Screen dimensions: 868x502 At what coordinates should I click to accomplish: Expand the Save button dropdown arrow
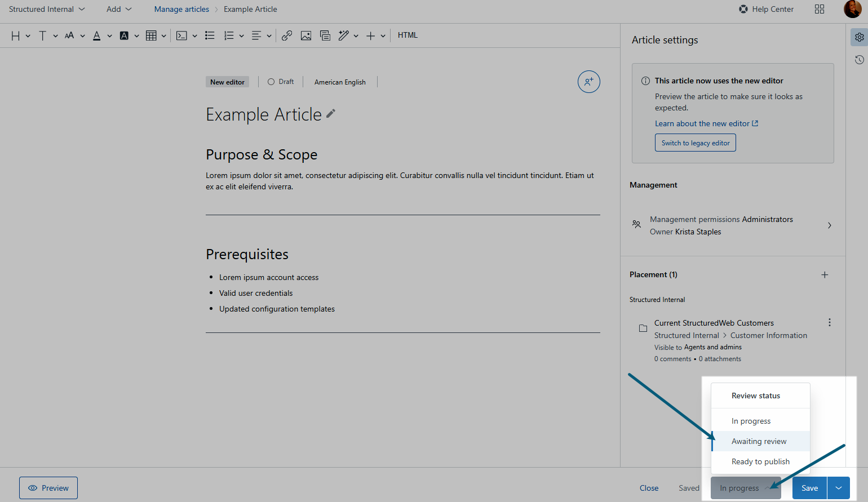click(839, 488)
